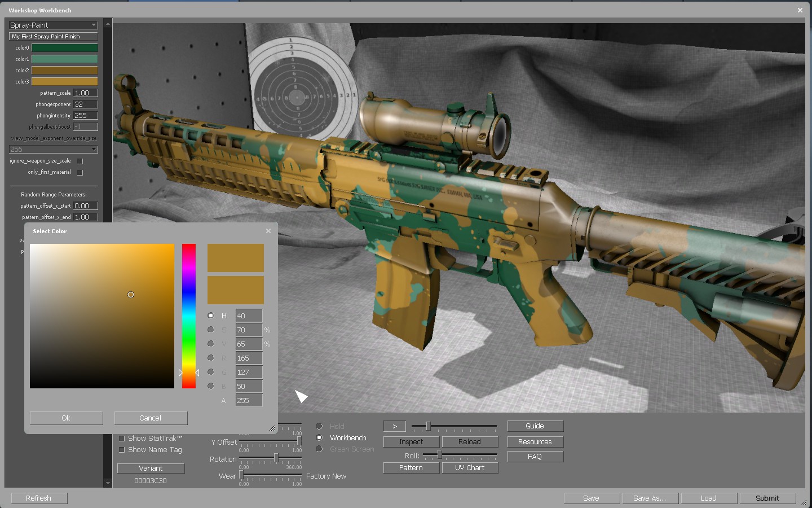Click the S percent value field
The height and width of the screenshot is (508, 812).
pos(249,330)
